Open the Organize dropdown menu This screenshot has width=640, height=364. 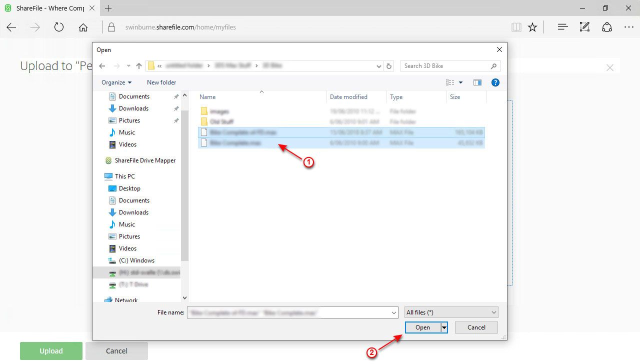click(x=116, y=82)
